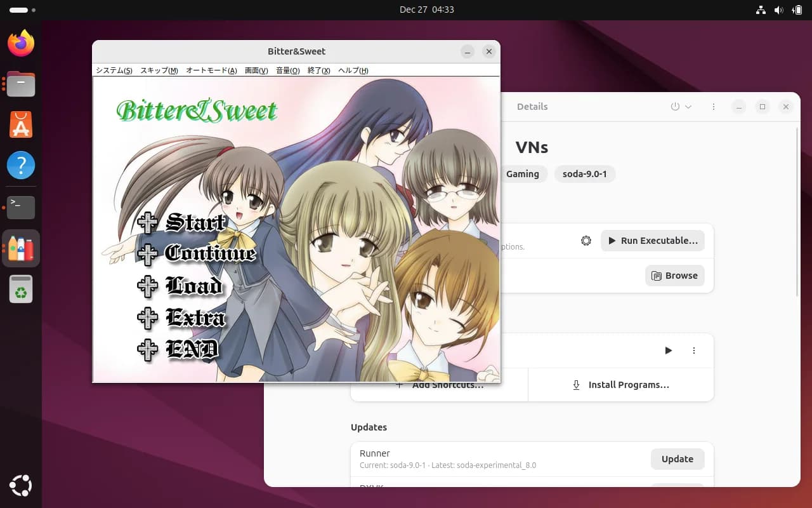This screenshot has width=812, height=508.
Task: Open the Bottles header kebab menu
Action: (714, 107)
